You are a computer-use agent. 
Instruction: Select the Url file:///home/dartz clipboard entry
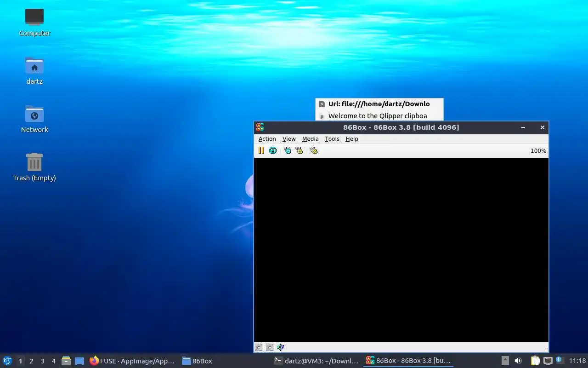click(x=379, y=104)
